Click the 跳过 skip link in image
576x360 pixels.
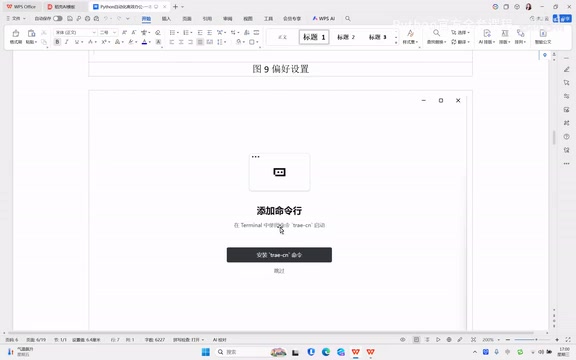[279, 271]
